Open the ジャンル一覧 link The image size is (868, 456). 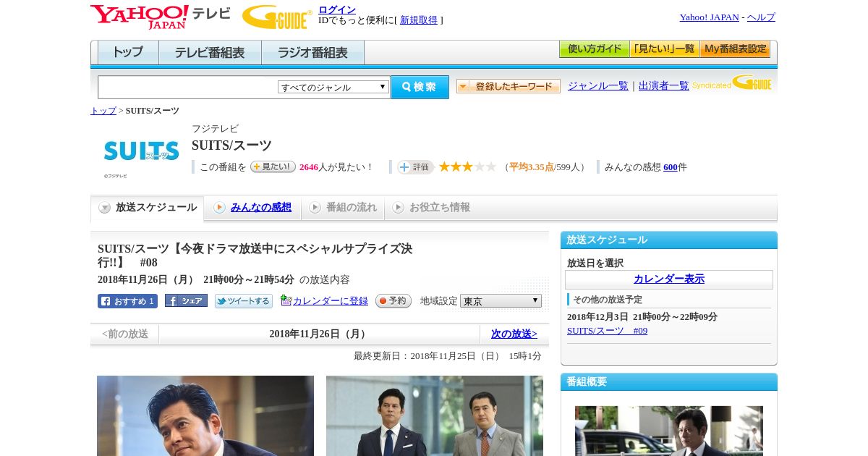[x=598, y=85]
